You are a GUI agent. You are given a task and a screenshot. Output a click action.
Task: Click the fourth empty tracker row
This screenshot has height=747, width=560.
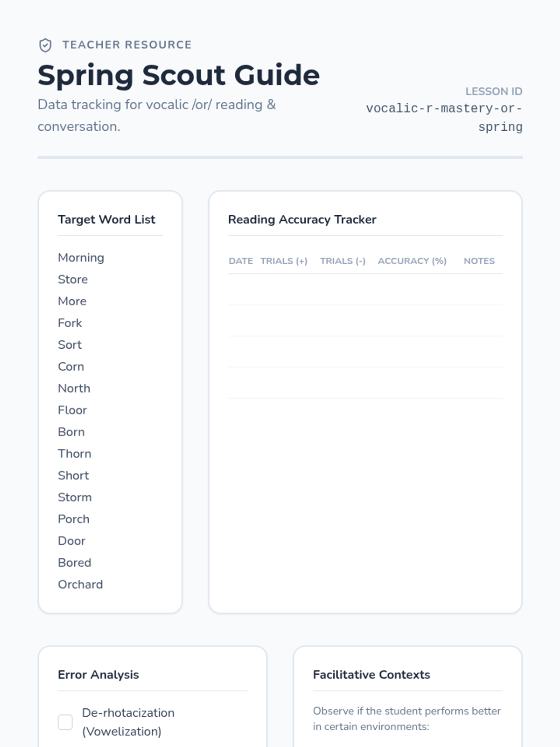click(x=365, y=383)
